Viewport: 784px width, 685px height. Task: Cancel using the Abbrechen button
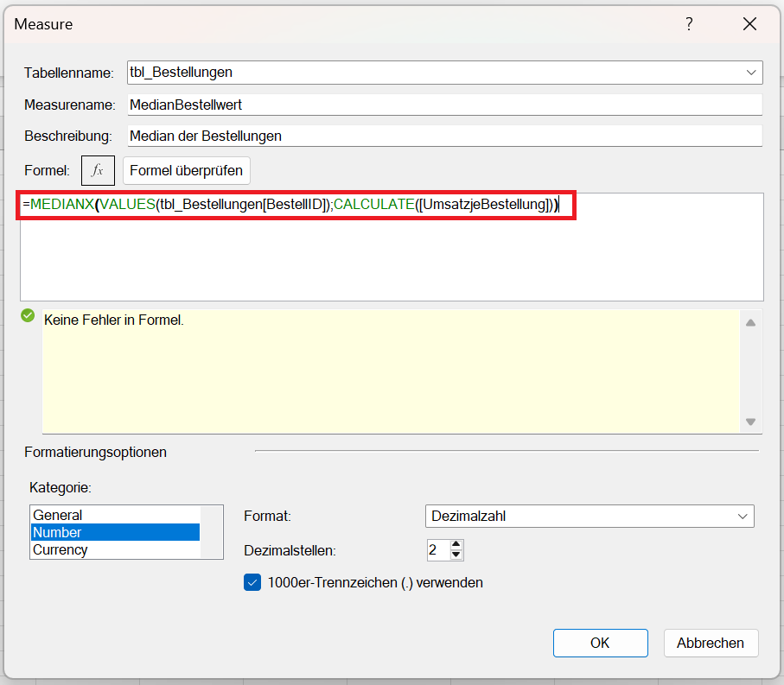pyautogui.click(x=711, y=643)
